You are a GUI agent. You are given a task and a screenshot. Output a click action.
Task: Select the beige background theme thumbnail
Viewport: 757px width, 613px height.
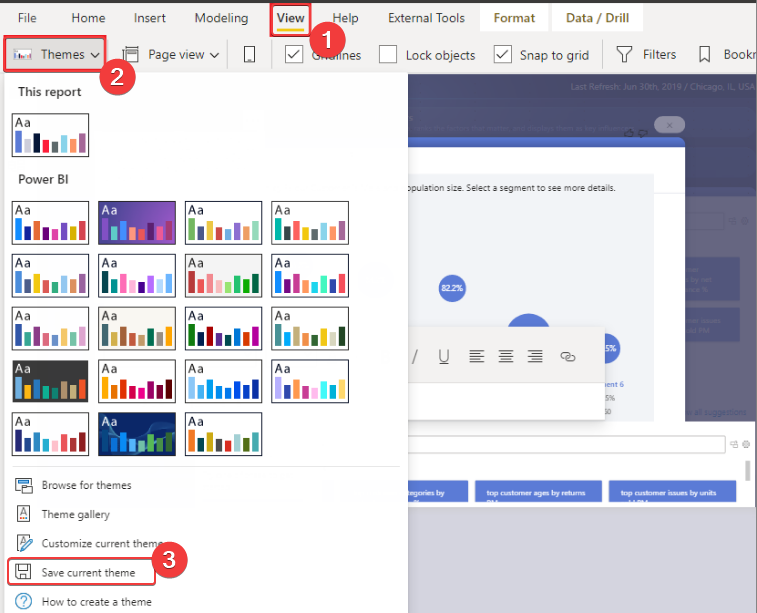pyautogui.click(x=137, y=328)
